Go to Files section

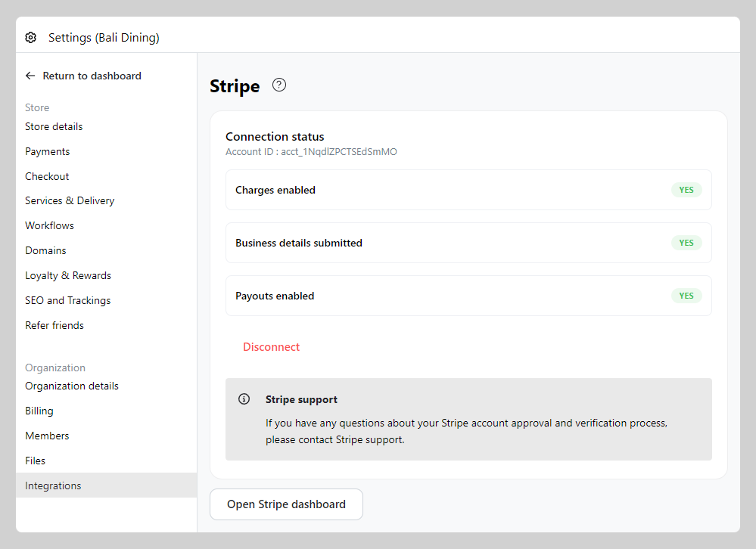36,461
